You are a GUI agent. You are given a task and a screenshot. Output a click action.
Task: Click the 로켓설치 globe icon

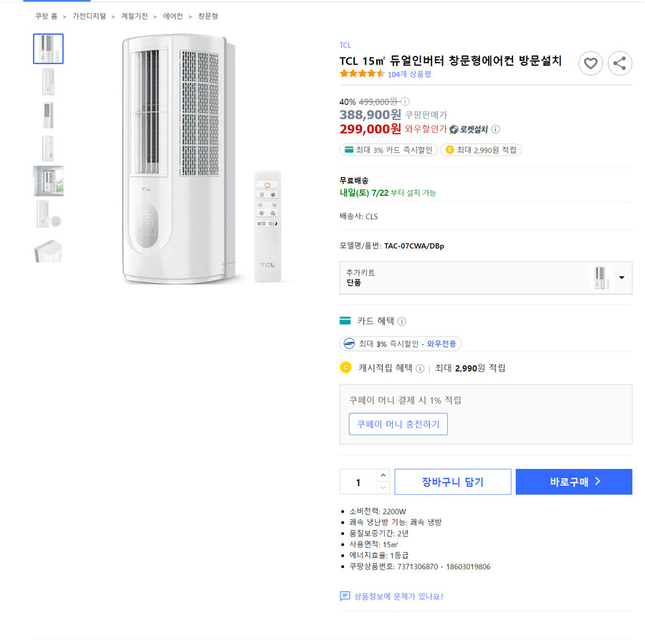click(x=455, y=128)
